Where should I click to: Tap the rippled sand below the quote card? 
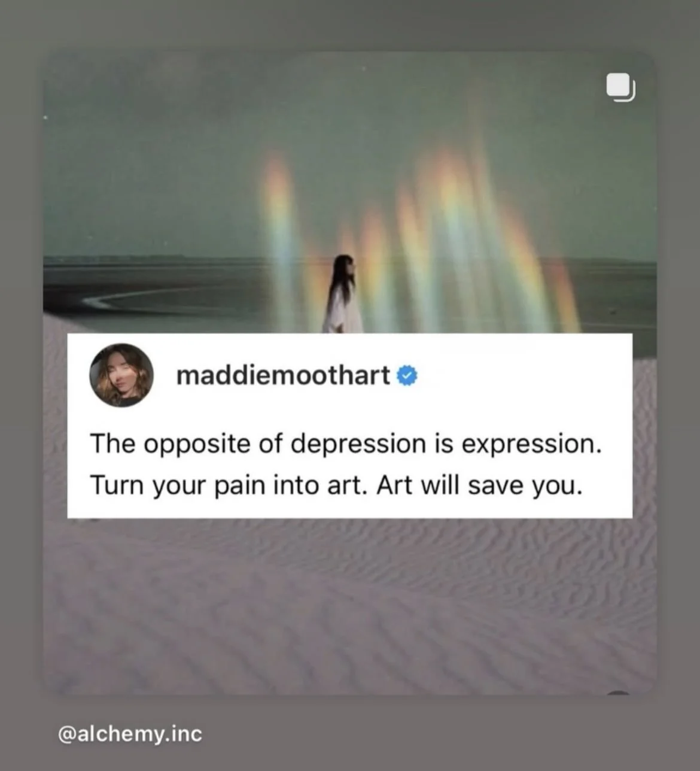[350, 605]
